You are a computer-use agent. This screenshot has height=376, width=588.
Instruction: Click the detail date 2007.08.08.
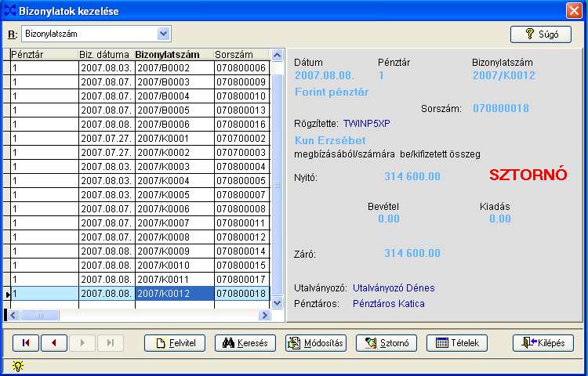click(324, 76)
